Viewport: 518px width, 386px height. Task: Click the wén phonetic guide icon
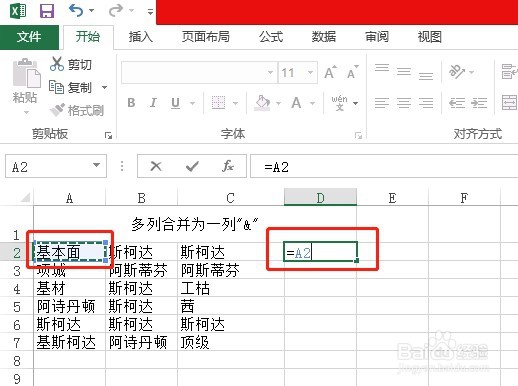[x=339, y=103]
